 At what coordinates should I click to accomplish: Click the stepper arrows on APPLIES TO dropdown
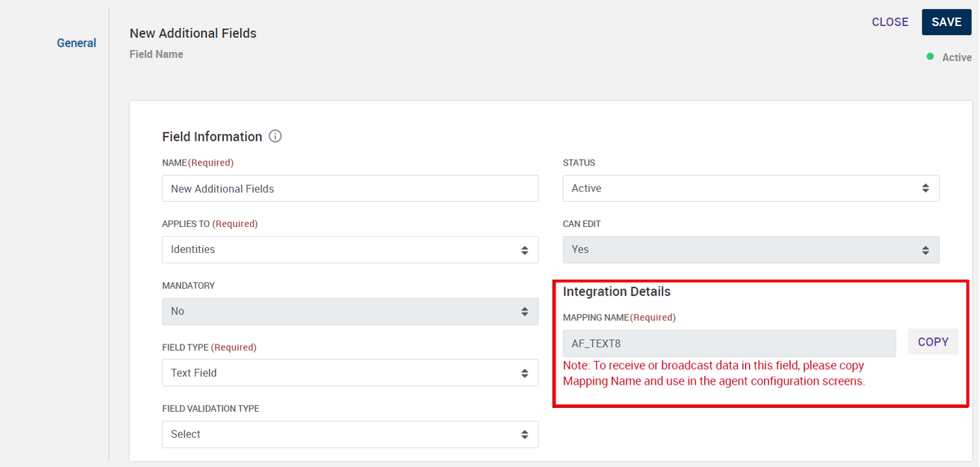click(x=525, y=250)
